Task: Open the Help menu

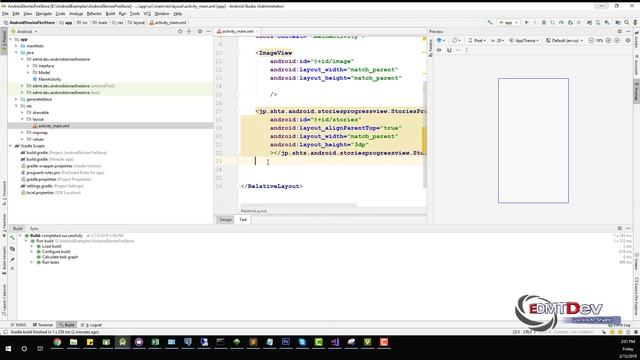Action: click(x=178, y=14)
